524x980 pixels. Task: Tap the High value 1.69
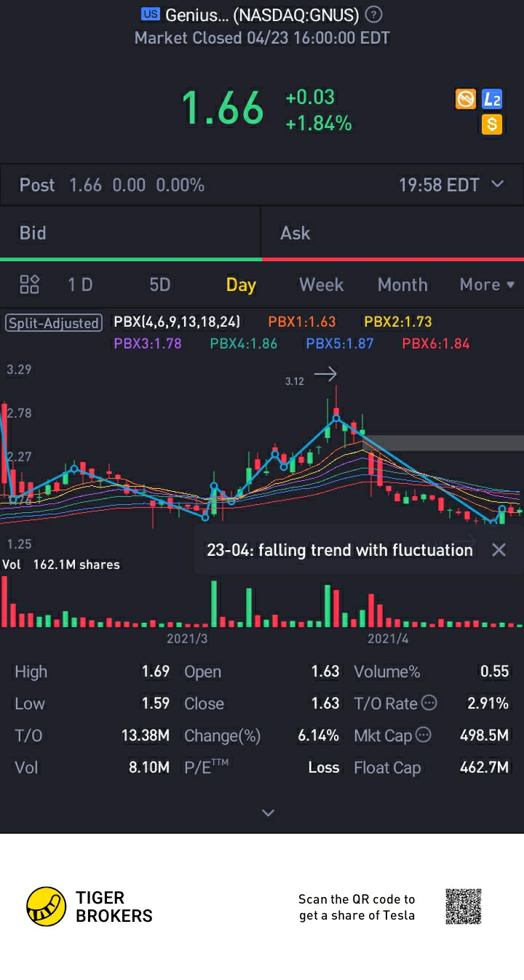pos(156,671)
